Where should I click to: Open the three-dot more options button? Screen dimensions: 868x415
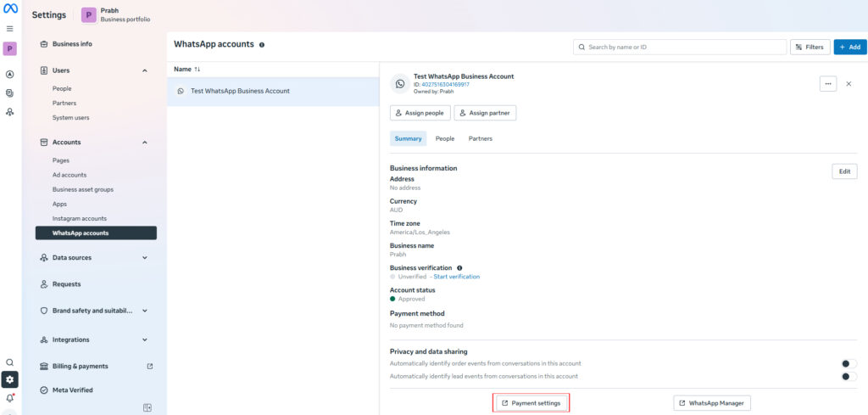(828, 84)
